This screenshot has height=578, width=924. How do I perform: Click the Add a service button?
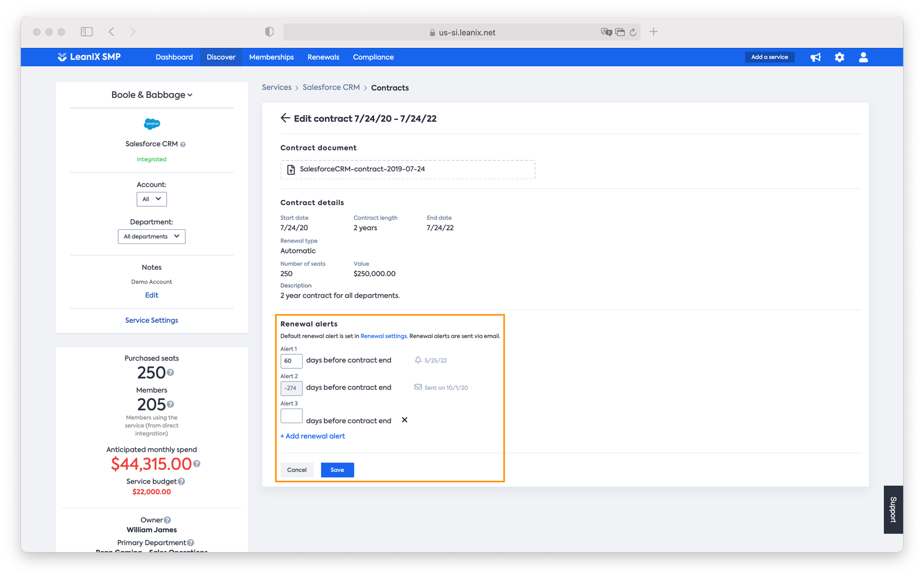point(770,57)
